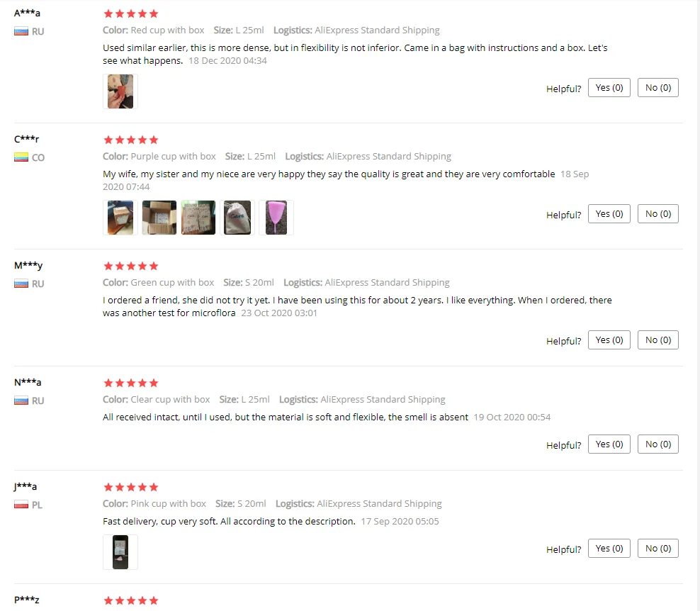Mark M***y's review as helpful Yes
The image size is (700, 611).
[609, 340]
